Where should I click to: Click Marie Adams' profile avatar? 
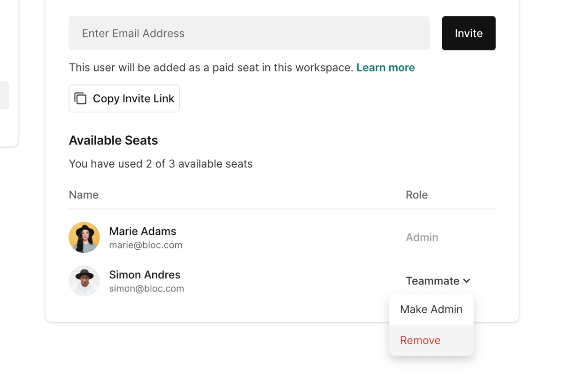pyautogui.click(x=84, y=238)
